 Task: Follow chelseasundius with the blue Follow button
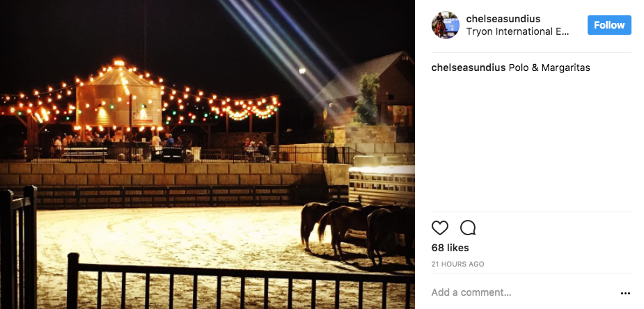[x=609, y=25]
